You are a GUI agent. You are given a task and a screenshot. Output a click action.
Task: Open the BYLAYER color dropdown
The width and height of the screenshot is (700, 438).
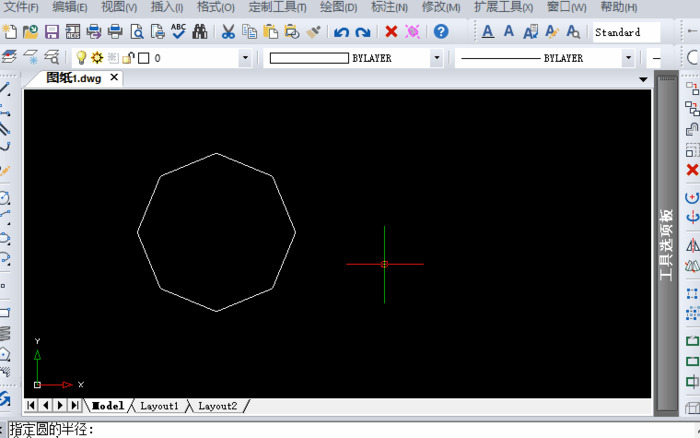(x=436, y=58)
